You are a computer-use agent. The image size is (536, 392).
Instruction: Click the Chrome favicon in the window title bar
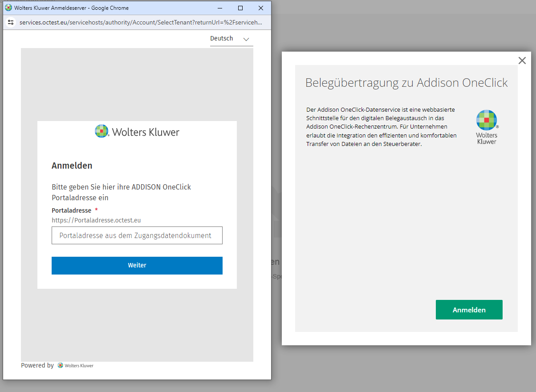(x=8, y=8)
